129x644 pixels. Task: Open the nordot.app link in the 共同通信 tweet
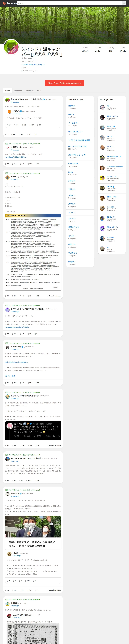pyautogui.click(x=16, y=157)
